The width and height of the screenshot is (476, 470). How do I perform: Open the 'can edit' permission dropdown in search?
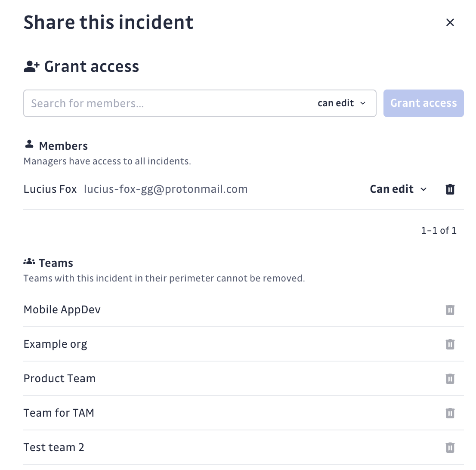pyautogui.click(x=342, y=103)
